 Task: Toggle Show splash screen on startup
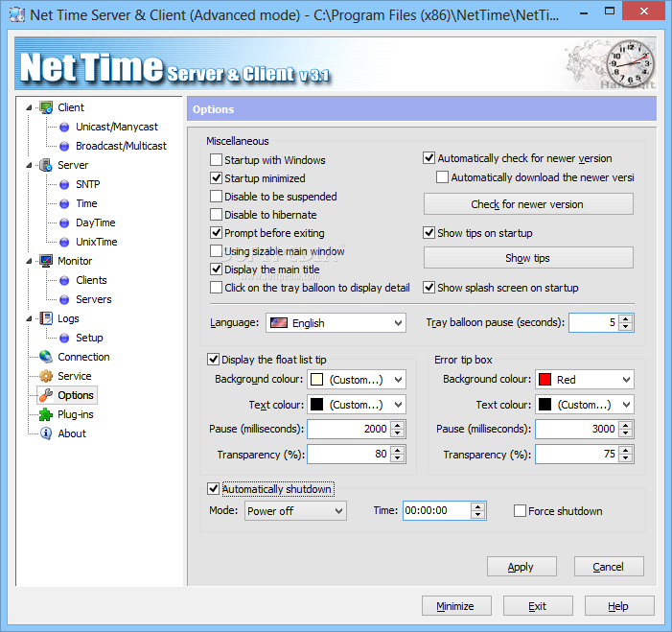[x=429, y=288]
